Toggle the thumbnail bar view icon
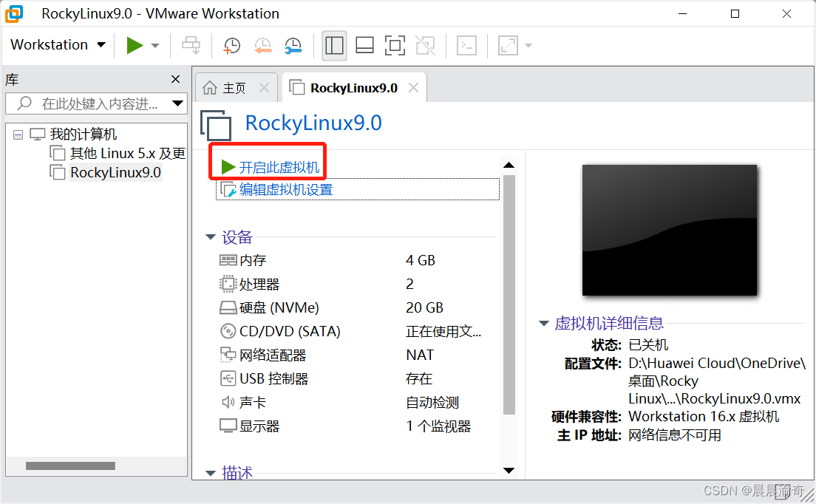This screenshot has height=504, width=816. point(364,45)
